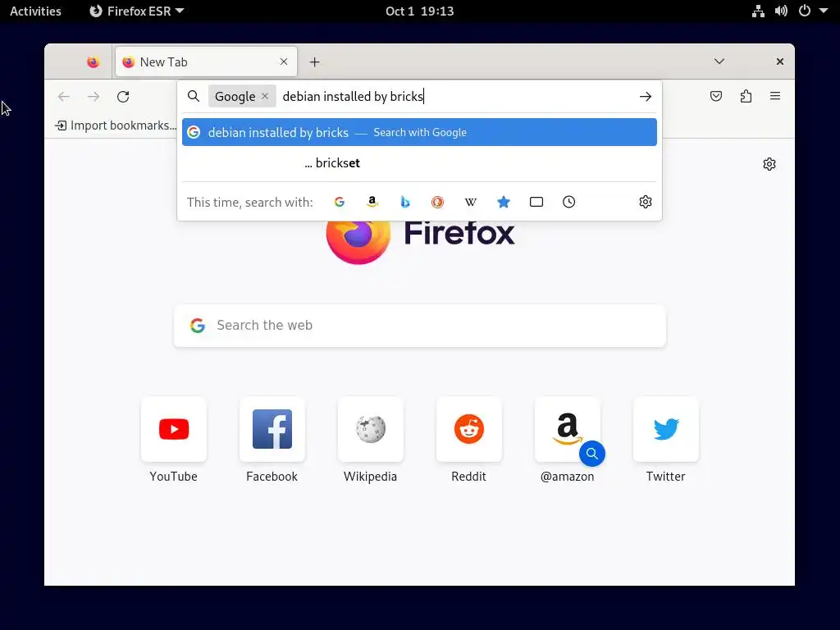Image resolution: width=840 pixels, height=630 pixels.
Task: Select the New Tab tab
Action: click(206, 62)
